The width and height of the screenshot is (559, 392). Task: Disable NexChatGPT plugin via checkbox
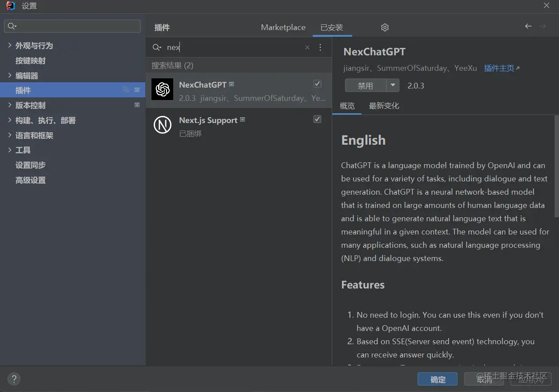317,84
